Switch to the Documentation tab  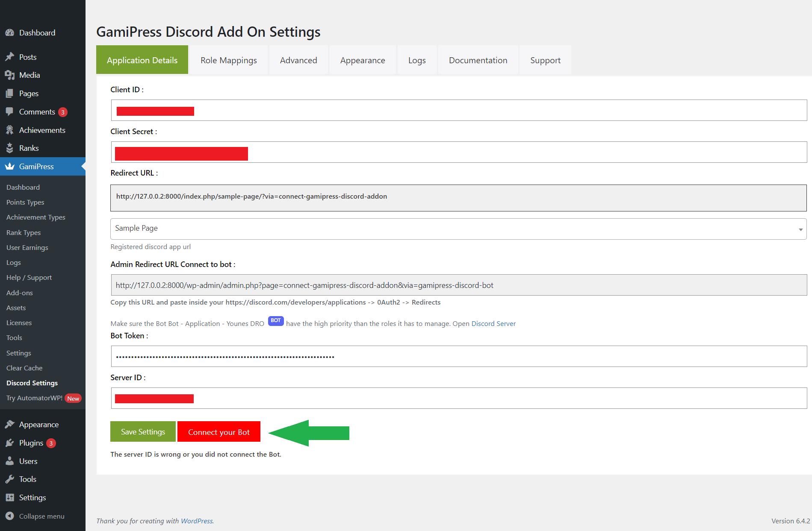478,60
